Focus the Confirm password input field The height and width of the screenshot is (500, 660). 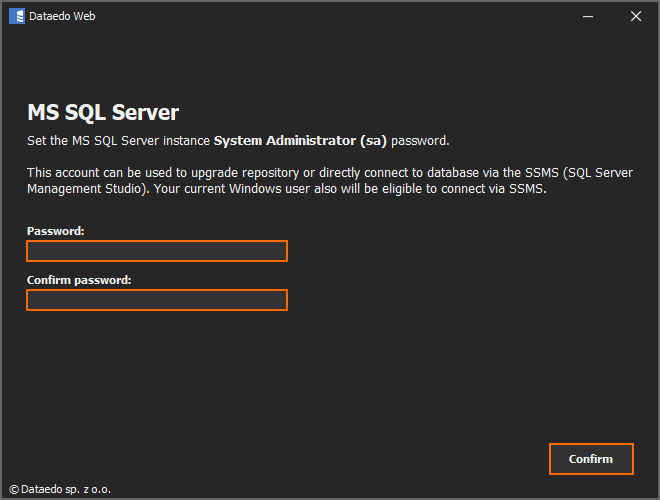(x=157, y=300)
